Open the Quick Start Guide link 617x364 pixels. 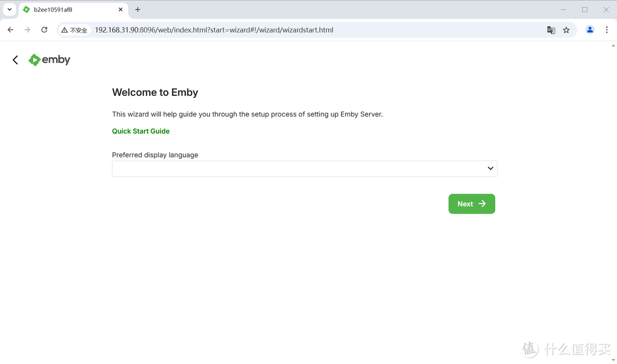pos(141,131)
